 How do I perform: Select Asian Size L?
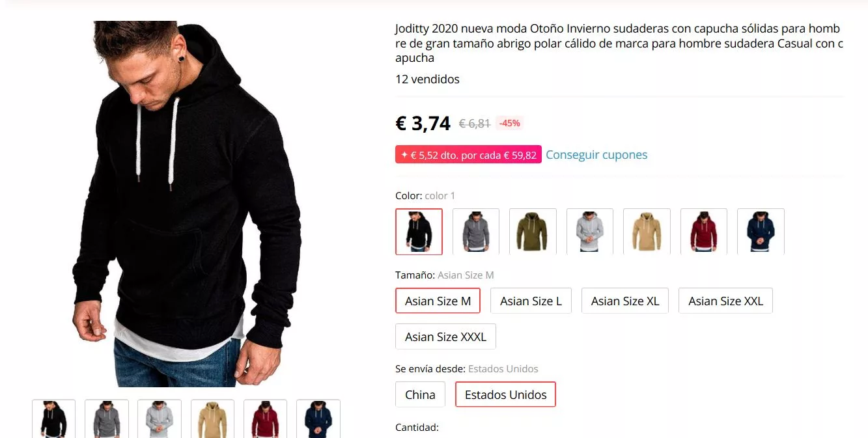pyautogui.click(x=531, y=301)
